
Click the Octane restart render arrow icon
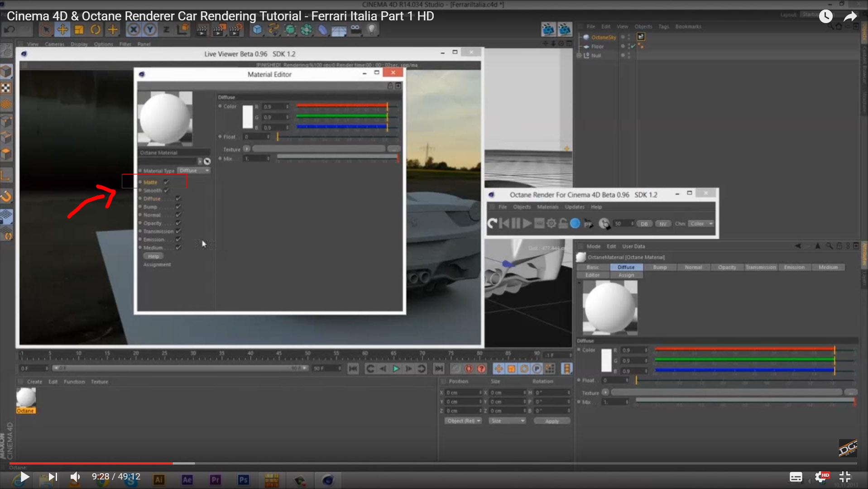point(492,223)
